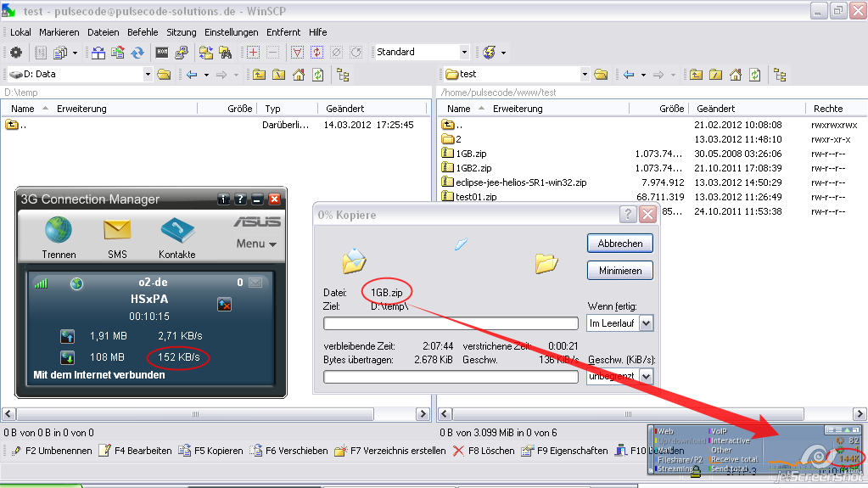Click open directory icon next to D: Data
The width and height of the screenshot is (868, 488).
pyautogui.click(x=164, y=74)
